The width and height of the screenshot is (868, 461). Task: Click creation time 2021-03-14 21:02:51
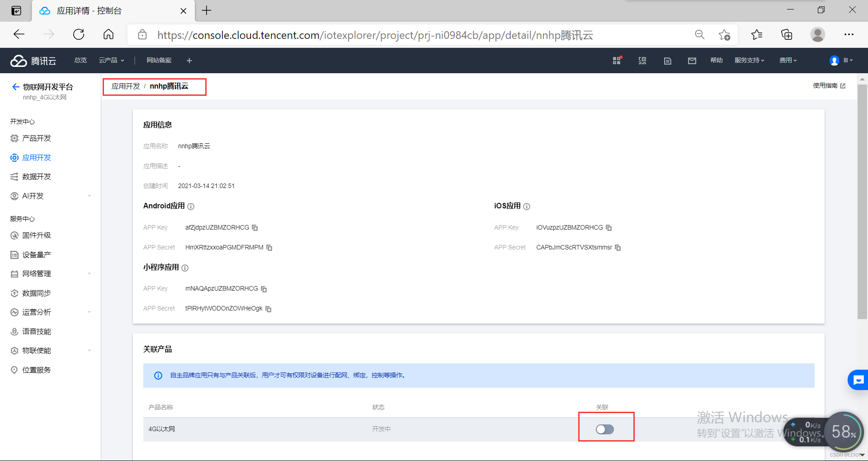[x=206, y=186]
